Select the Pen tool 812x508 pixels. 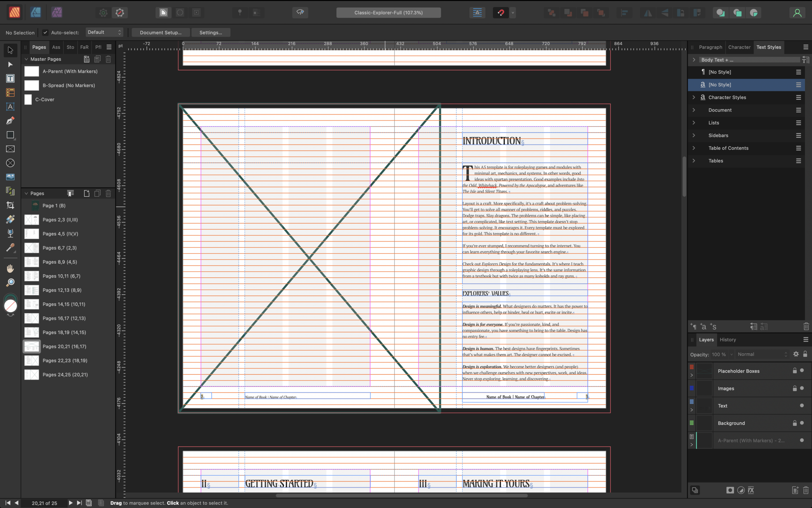(10, 121)
